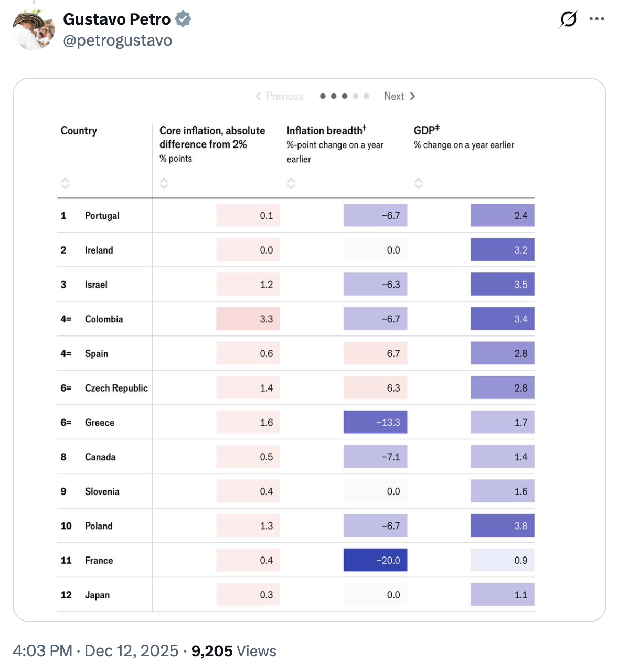Open the GDP column sort chevron
The height and width of the screenshot is (672, 618).
[x=419, y=183]
